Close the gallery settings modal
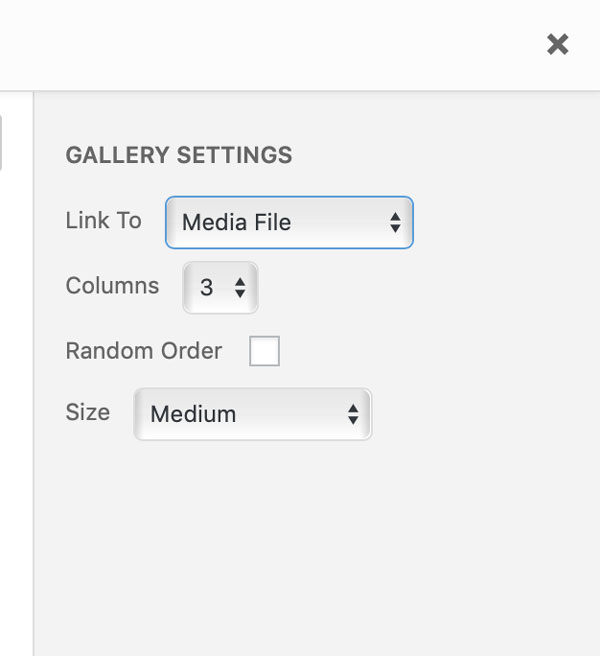The height and width of the screenshot is (656, 600). click(557, 44)
